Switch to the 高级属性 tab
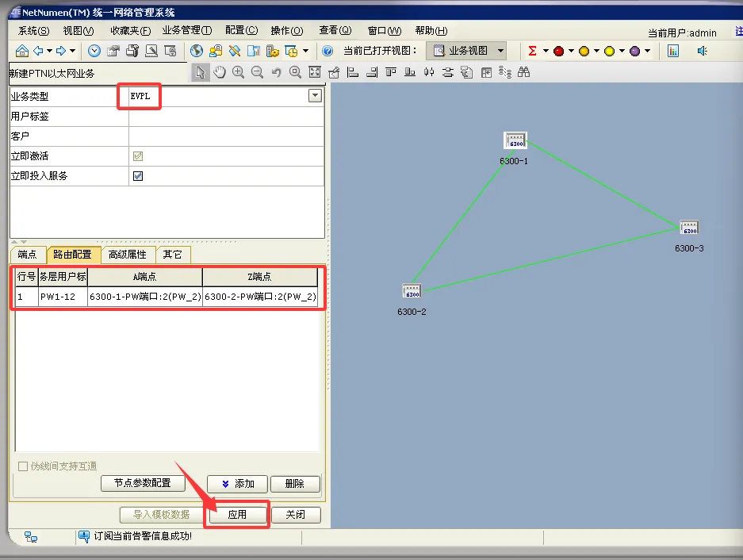Viewport: 743px width, 560px height. coord(128,255)
